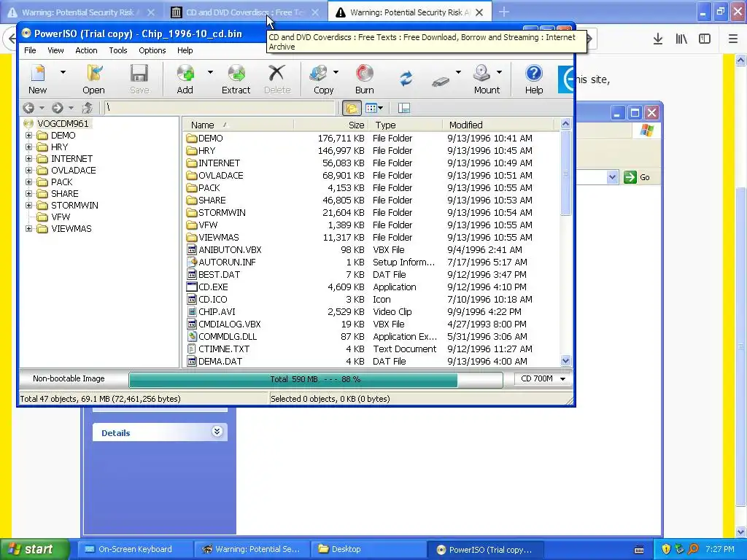Open On-Screen Keyboard taskbar item
The width and height of the screenshot is (747, 560).
(134, 550)
